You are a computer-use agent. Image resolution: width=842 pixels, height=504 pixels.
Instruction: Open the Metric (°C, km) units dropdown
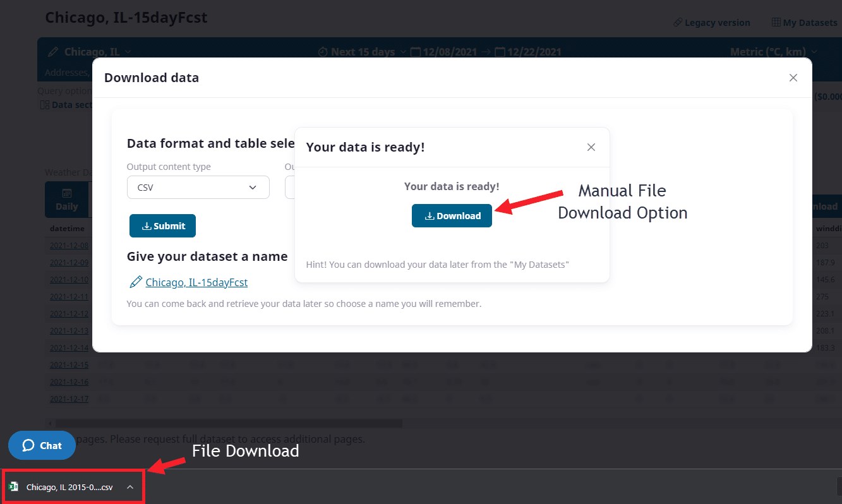(x=772, y=52)
